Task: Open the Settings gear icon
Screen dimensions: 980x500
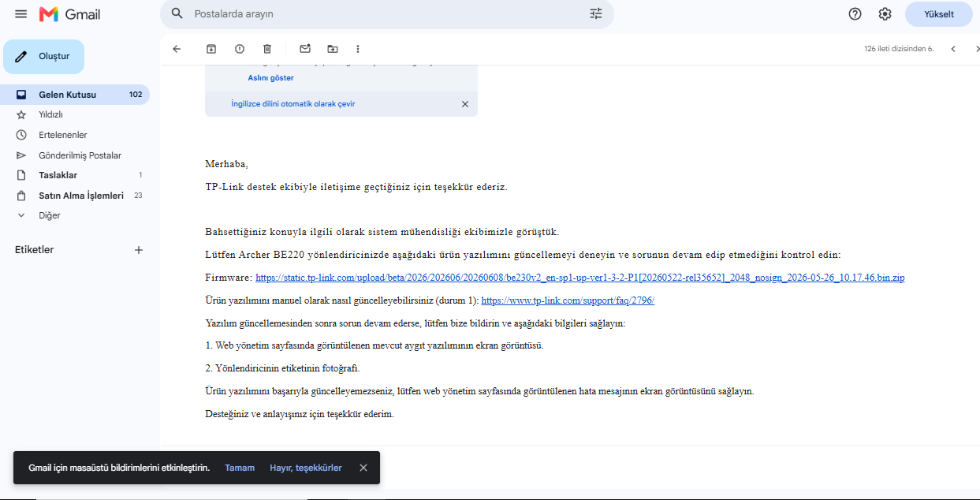Action: pyautogui.click(x=885, y=13)
